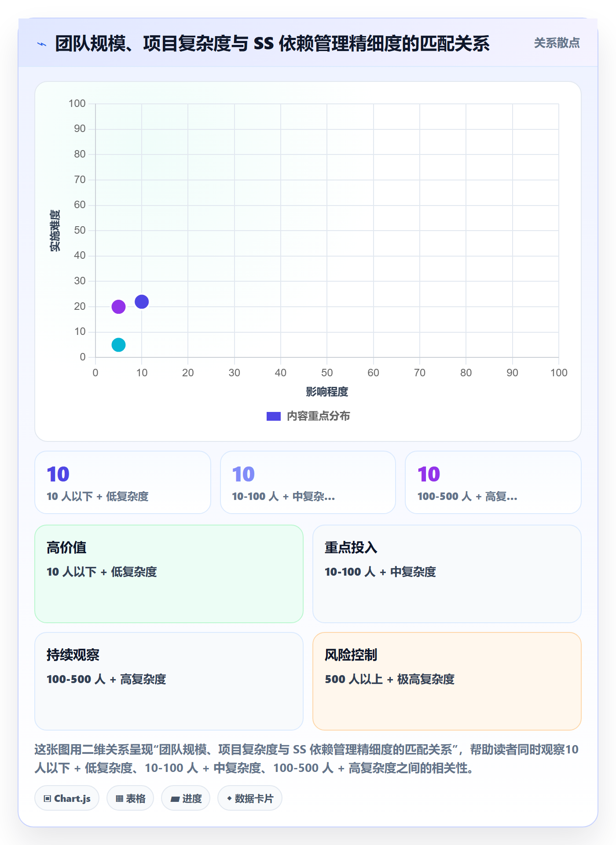This screenshot has width=616, height=845.
Task: Open the 10 人以下 + 低复杂度 stat card
Action: [x=123, y=482]
